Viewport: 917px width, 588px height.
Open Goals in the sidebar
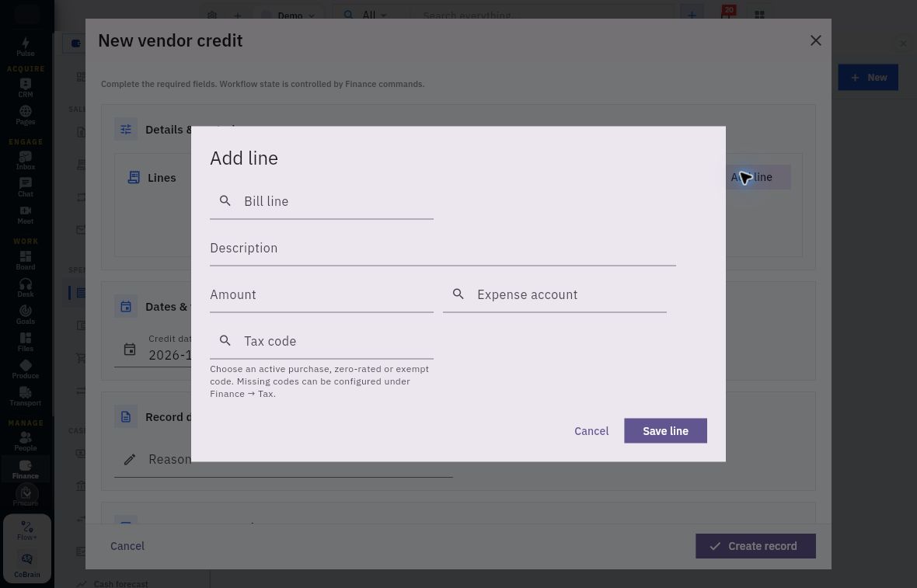tap(25, 315)
